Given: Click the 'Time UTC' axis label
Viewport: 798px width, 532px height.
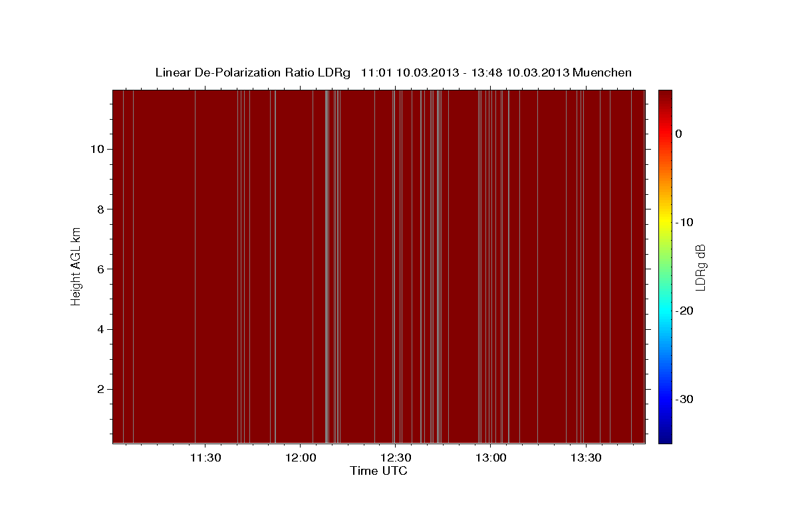Looking at the screenshot, I should 378,471.
